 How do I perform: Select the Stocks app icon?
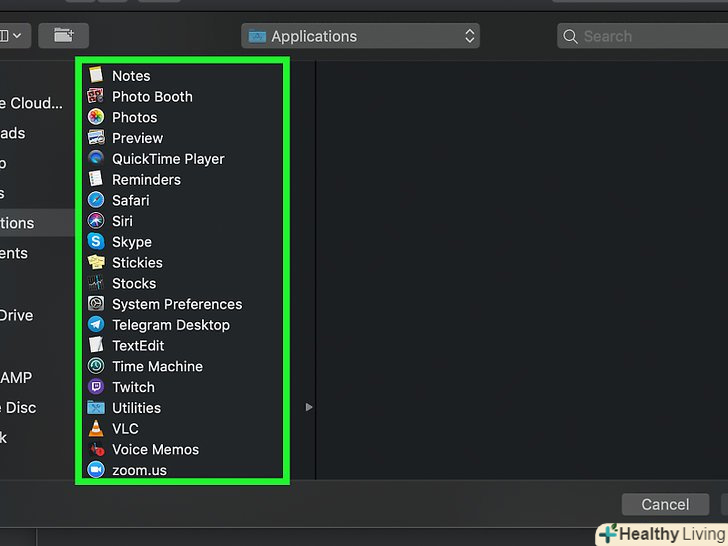[x=96, y=283]
